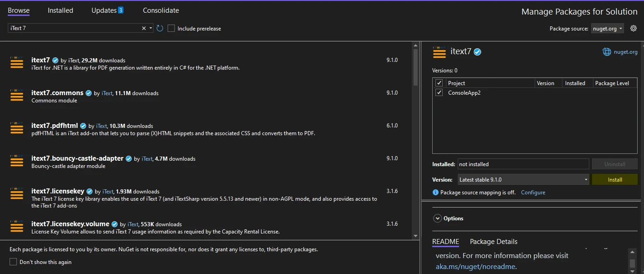Click verified badge in details pane header

pos(477,52)
